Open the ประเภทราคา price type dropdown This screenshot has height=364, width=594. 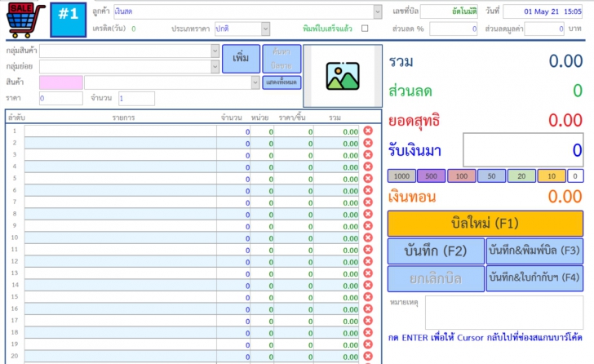click(x=265, y=29)
